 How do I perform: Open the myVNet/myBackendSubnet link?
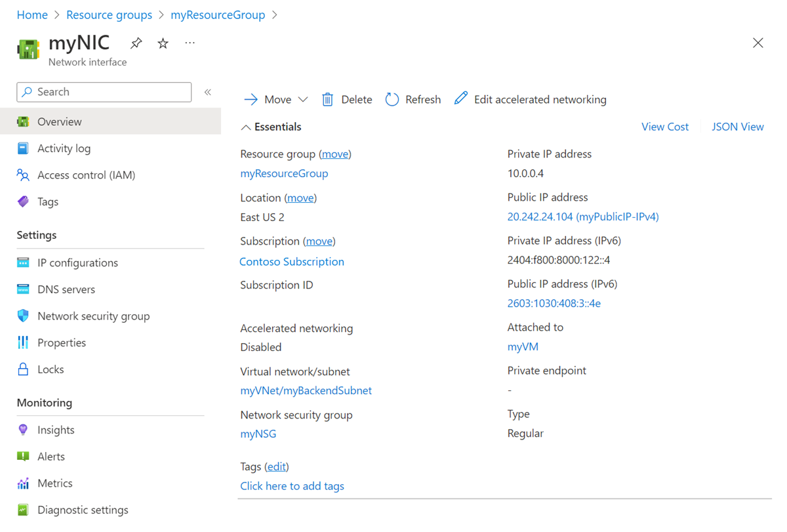pos(306,391)
